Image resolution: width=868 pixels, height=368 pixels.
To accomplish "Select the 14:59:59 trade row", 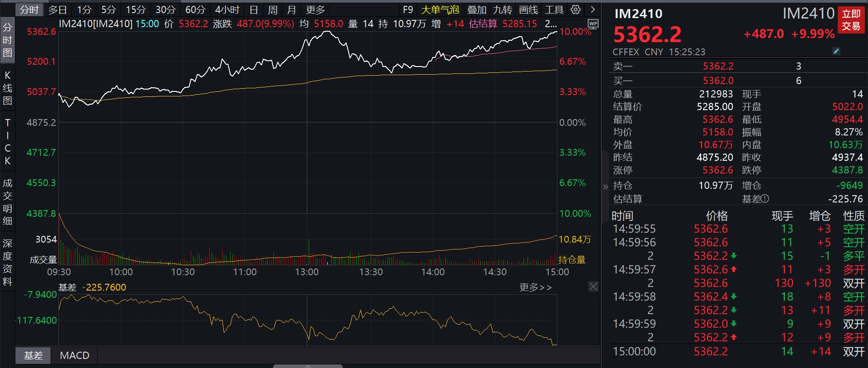I will point(738,324).
